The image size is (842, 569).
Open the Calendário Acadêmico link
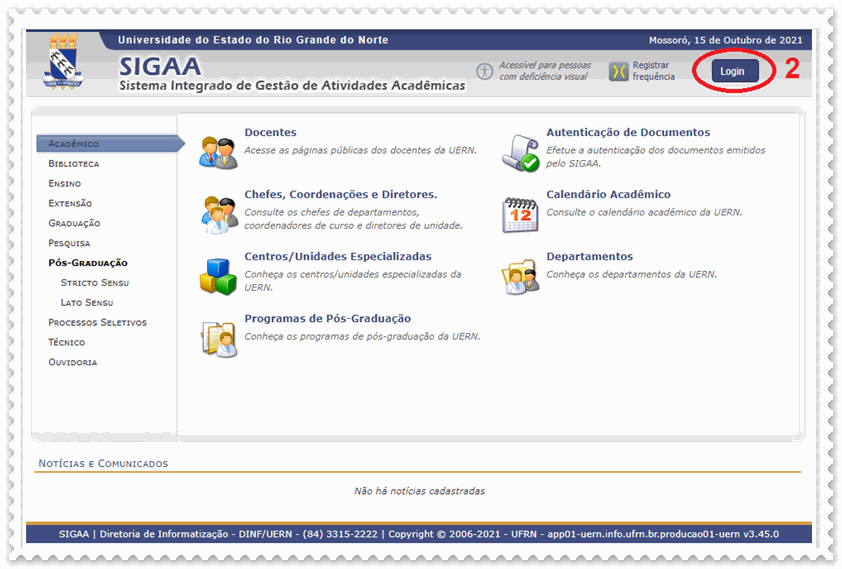point(608,194)
